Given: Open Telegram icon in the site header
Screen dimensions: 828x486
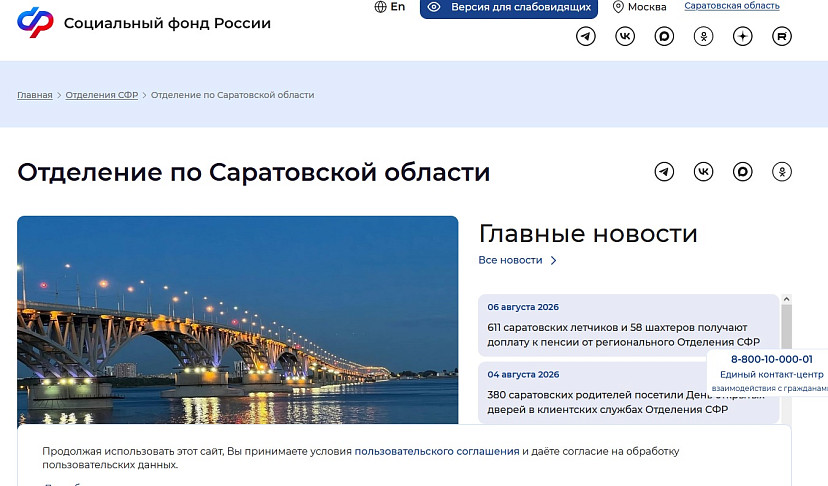Looking at the screenshot, I should click(x=586, y=36).
